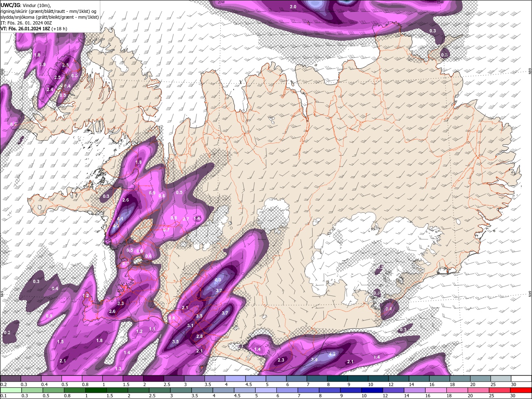Click lower legend pale green swatch at 0.1
The width and height of the screenshot is (532, 399).
10,390
